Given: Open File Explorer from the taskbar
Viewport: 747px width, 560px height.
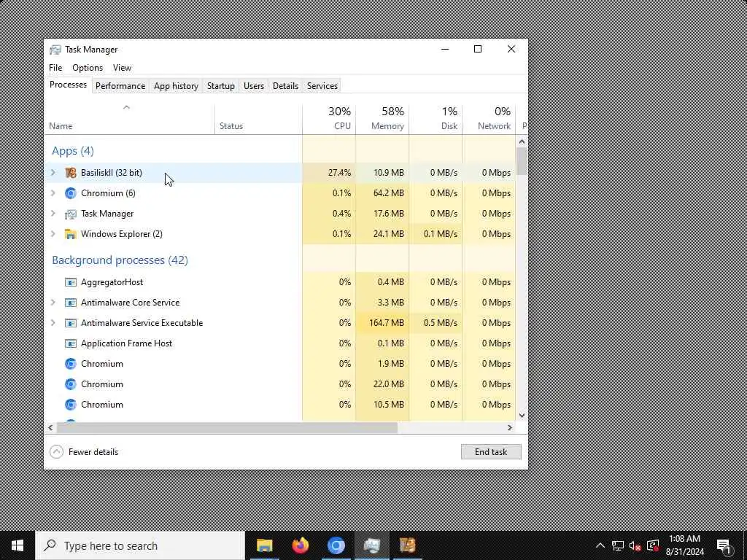Looking at the screenshot, I should [264, 545].
